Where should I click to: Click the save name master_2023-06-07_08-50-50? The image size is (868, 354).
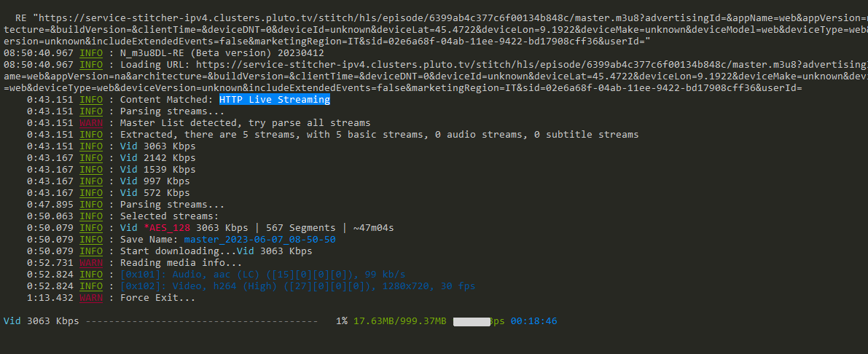[x=259, y=240]
